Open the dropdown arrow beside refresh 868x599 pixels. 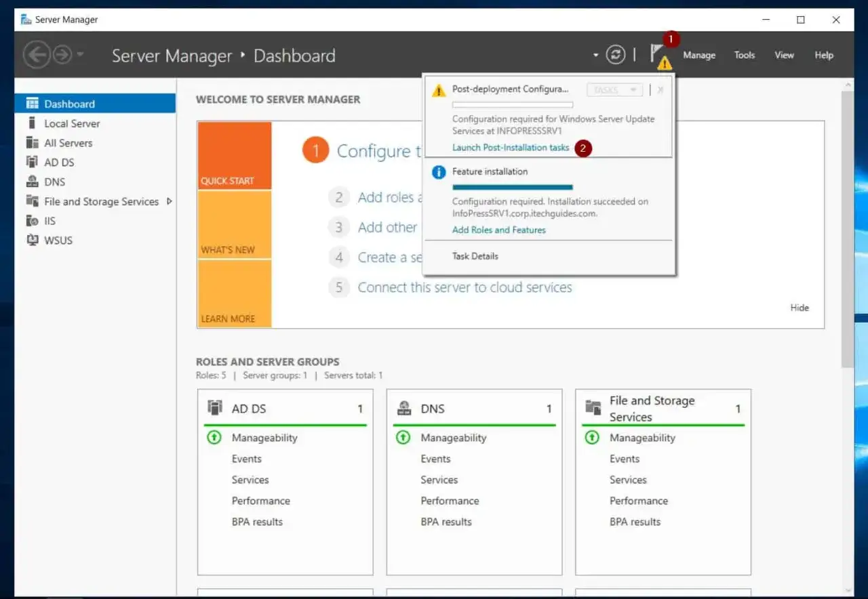pos(595,55)
